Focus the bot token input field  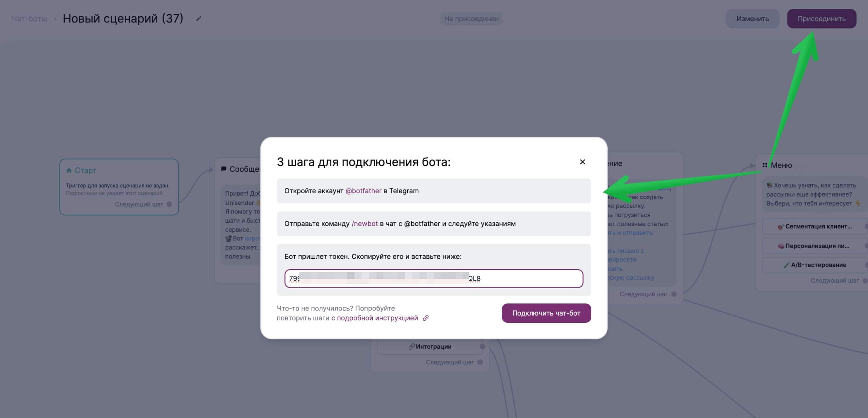coord(434,278)
